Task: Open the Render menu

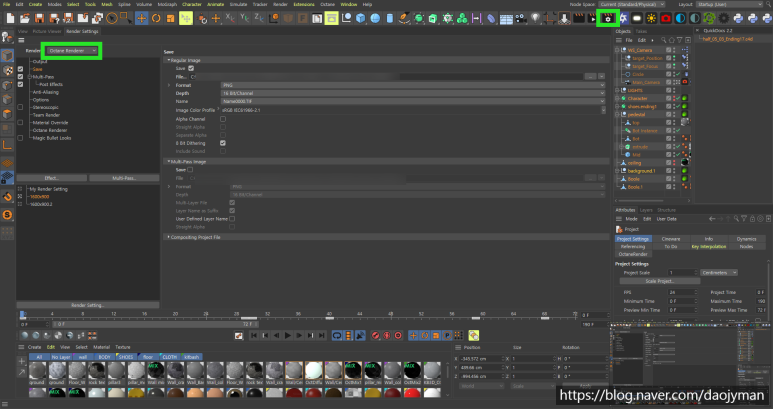Action: tap(280, 4)
